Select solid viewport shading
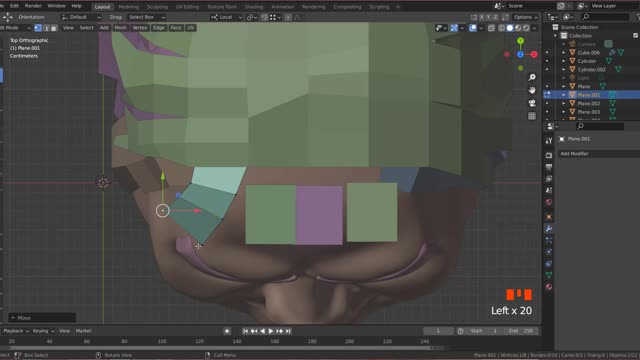 click(510, 28)
